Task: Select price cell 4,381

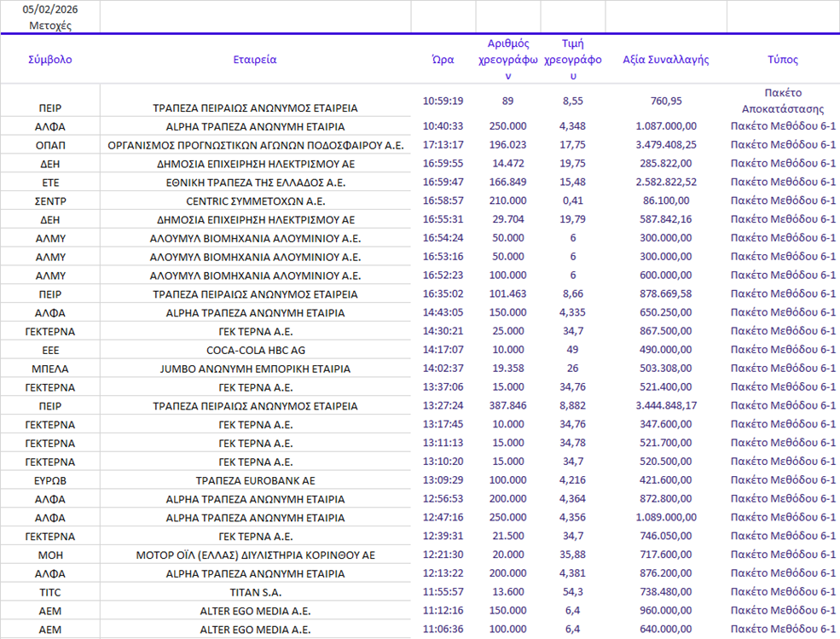Action: 573,573
